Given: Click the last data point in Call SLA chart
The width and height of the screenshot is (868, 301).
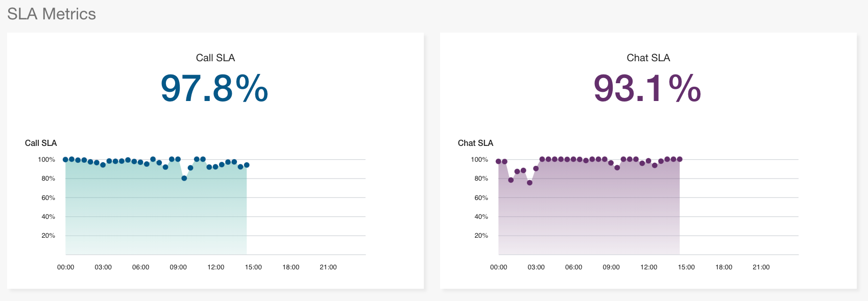Looking at the screenshot, I should (x=247, y=165).
